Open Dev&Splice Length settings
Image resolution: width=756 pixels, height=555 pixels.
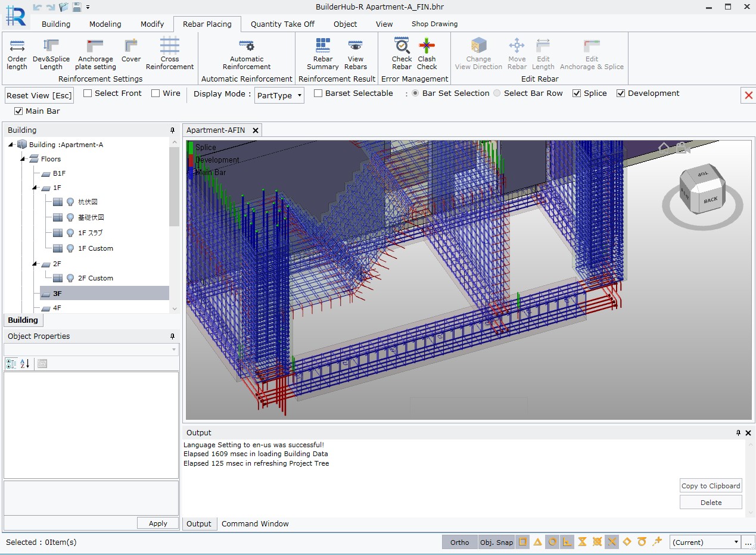51,54
